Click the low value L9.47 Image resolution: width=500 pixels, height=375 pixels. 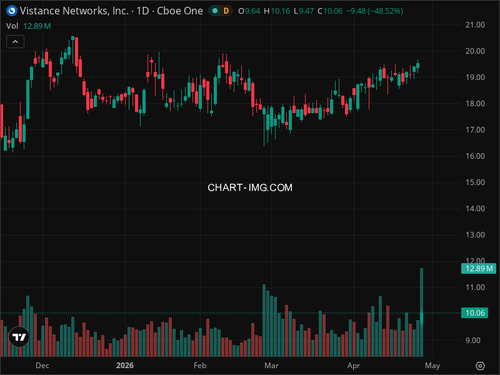[x=304, y=11]
